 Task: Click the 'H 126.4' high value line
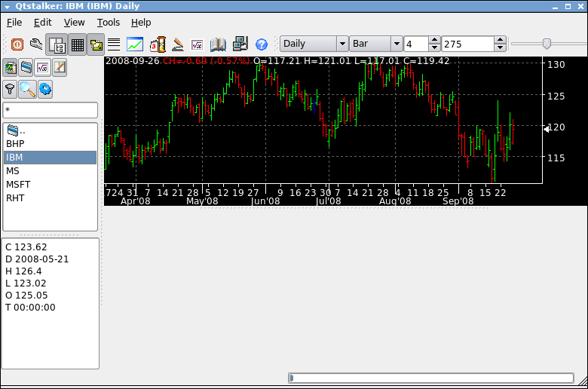pos(23,271)
